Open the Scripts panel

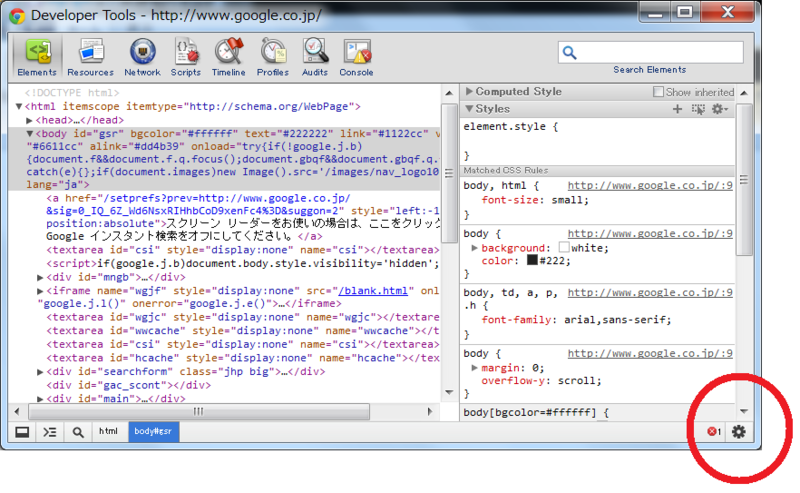(x=186, y=58)
